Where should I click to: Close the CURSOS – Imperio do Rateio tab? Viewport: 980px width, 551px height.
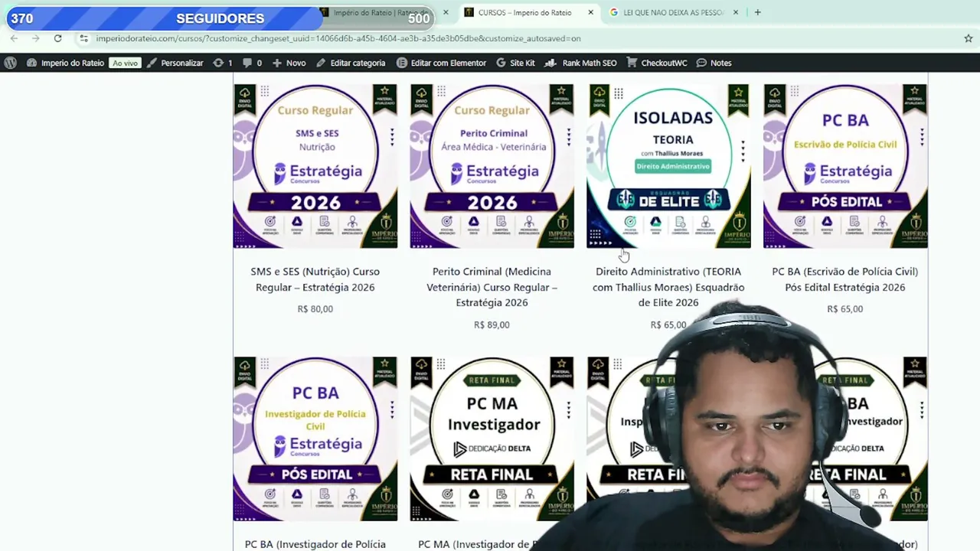pos(590,12)
